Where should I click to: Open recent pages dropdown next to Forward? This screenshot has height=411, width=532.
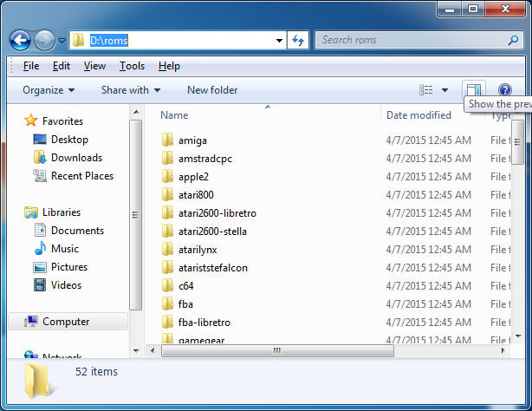62,41
